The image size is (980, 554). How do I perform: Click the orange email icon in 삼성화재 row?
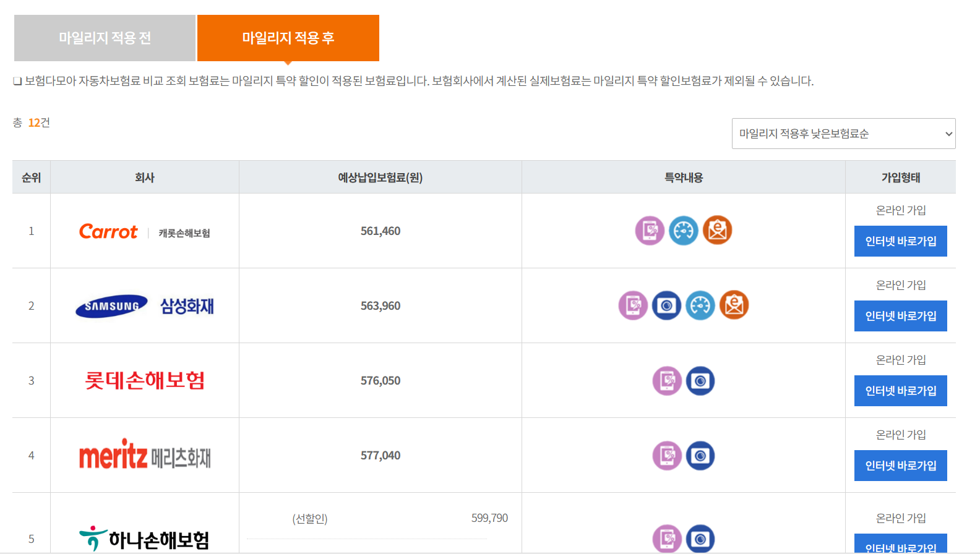[734, 305]
